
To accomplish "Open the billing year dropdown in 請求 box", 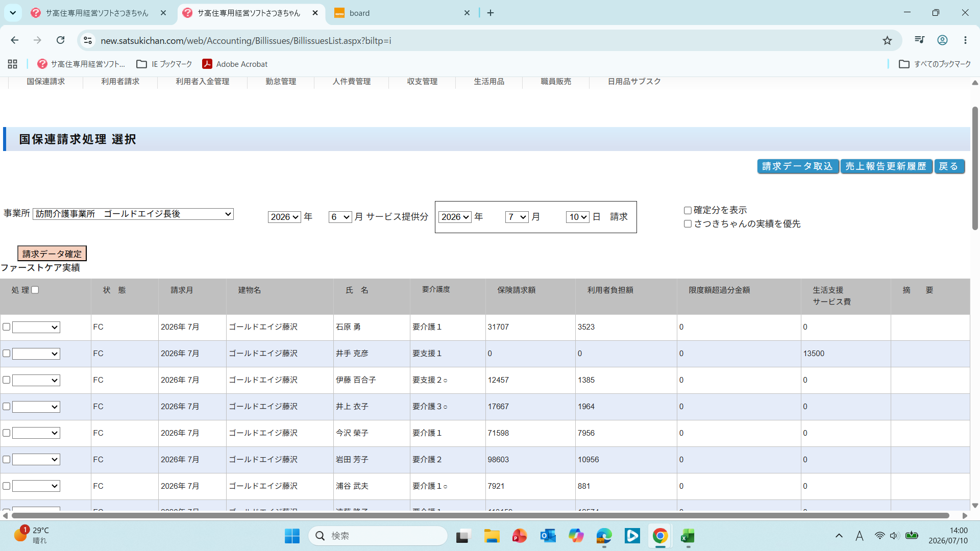I will (455, 217).
